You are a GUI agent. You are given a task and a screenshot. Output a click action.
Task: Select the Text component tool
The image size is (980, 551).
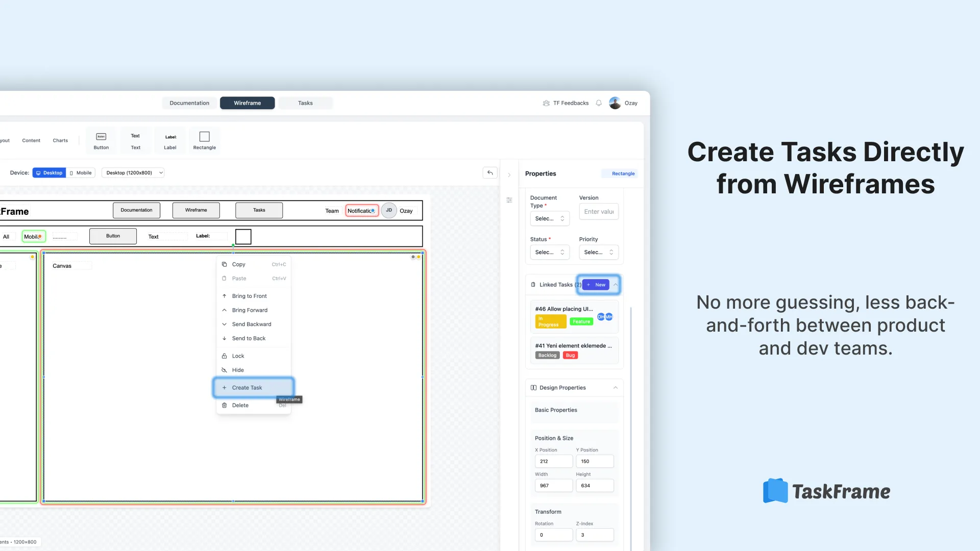[135, 141]
